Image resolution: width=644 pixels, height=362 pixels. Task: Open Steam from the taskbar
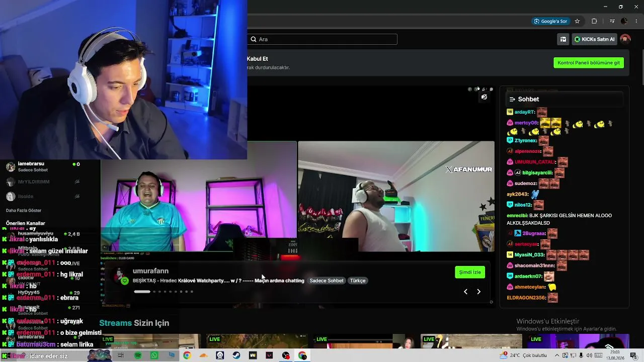click(x=236, y=355)
